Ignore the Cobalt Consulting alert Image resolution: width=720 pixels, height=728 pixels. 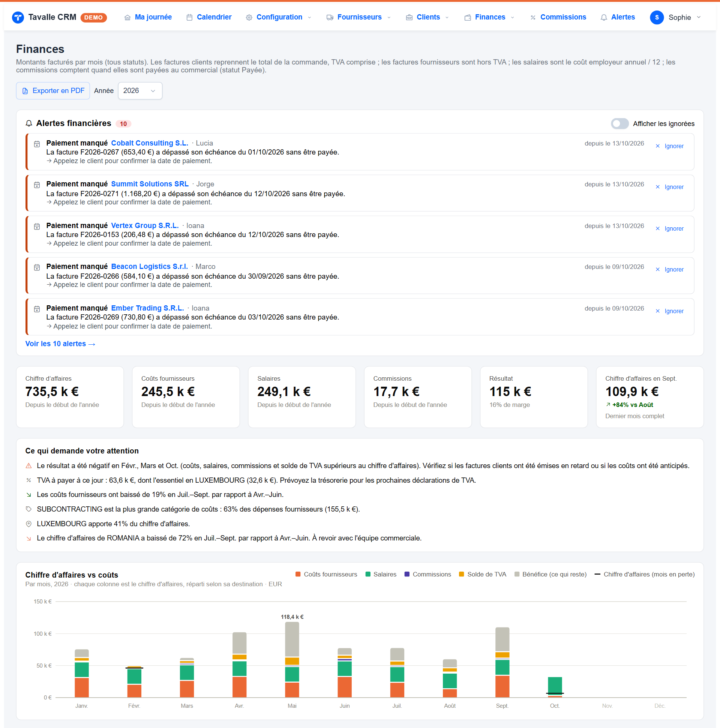[x=669, y=146]
